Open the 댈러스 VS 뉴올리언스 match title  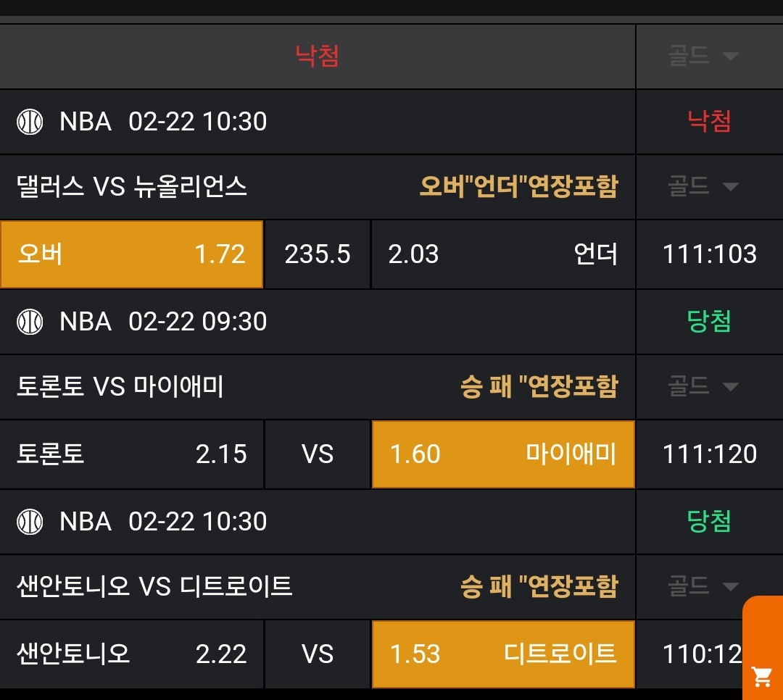tap(132, 187)
